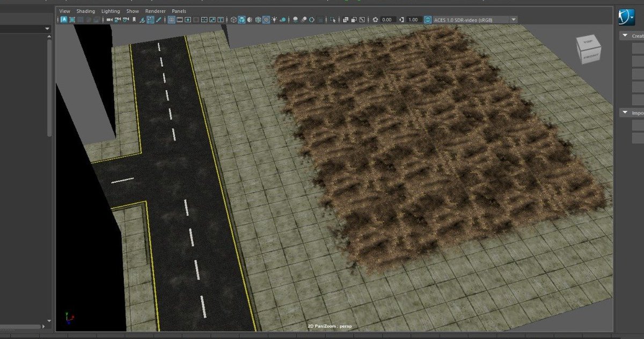Click the Gamma reset icon
Image resolution: width=644 pixels, height=339 pixels.
[401, 19]
